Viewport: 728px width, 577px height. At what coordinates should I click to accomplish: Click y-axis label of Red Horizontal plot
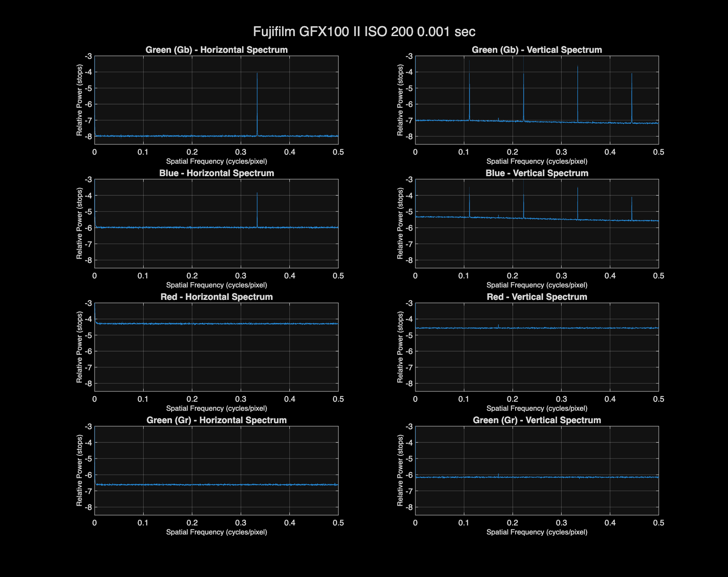point(79,347)
